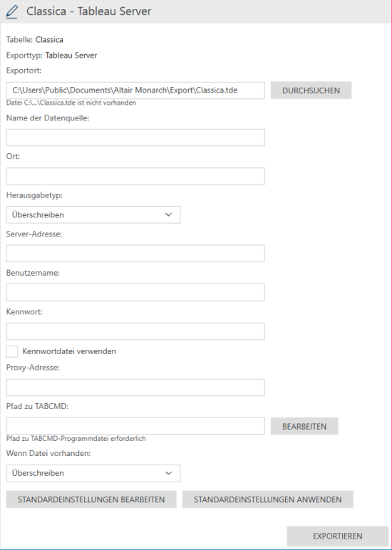Image resolution: width=392 pixels, height=550 pixels.
Task: Click the EXPORTIEREN button
Action: (338, 536)
